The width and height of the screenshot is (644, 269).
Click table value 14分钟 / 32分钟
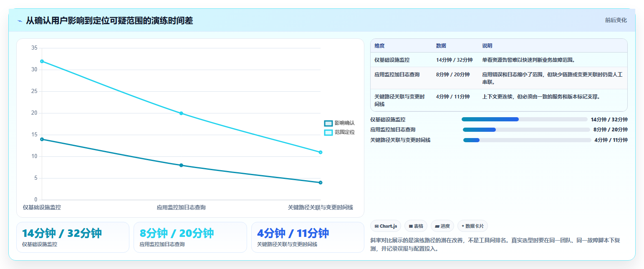455,60
